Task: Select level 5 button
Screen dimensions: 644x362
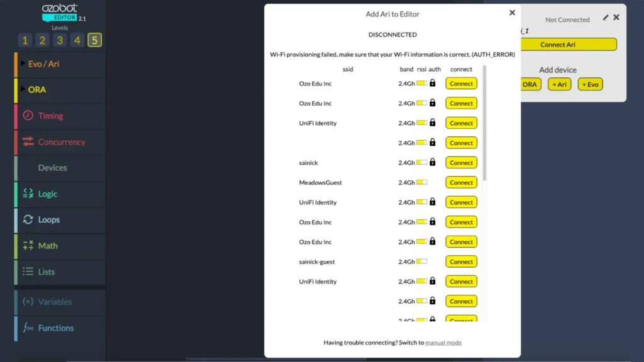Action: pyautogui.click(x=94, y=40)
